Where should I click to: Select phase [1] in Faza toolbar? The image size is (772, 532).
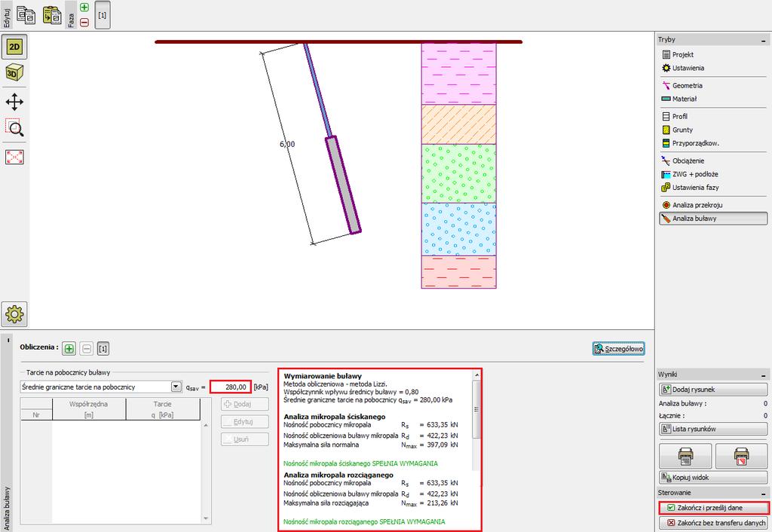point(102,15)
